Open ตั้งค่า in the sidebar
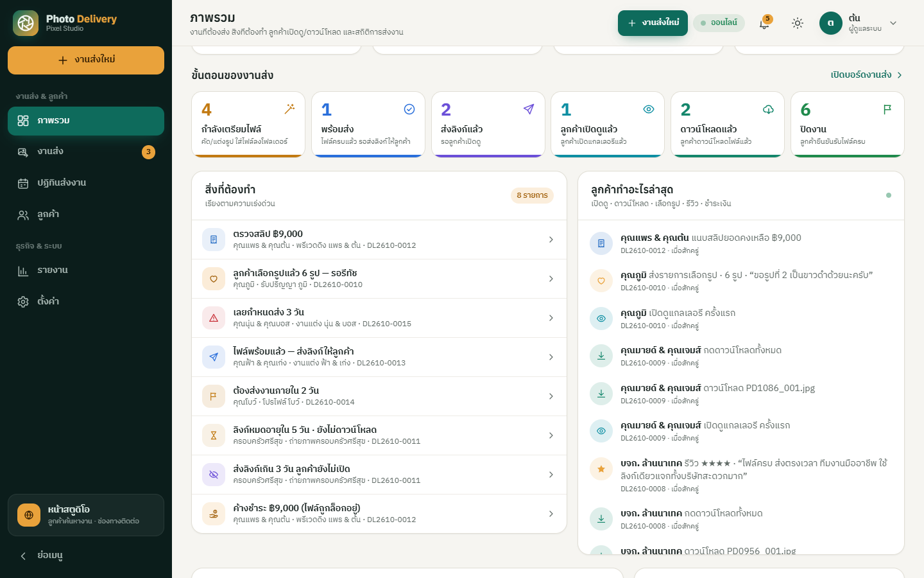Viewport: 924px width, 578px height. coord(86,301)
